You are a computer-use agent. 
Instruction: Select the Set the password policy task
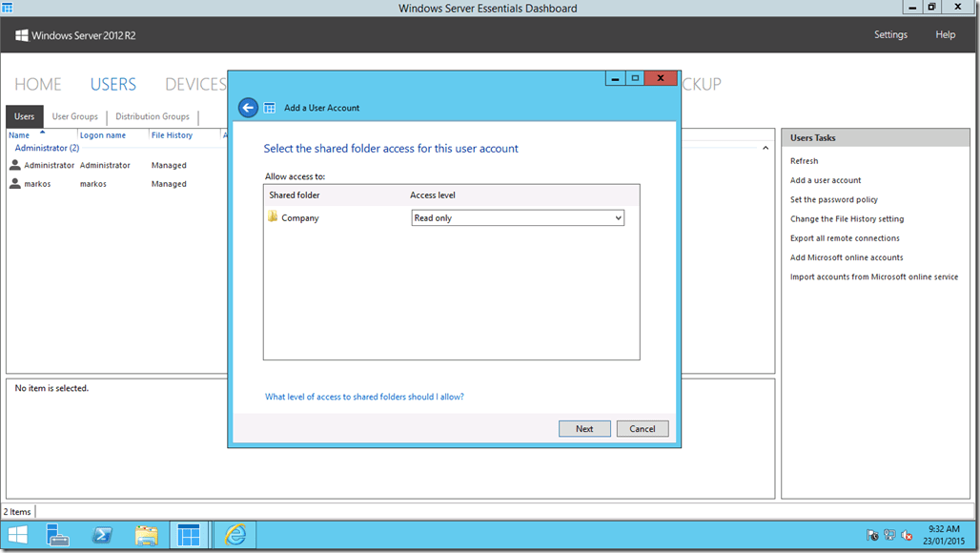click(x=832, y=199)
